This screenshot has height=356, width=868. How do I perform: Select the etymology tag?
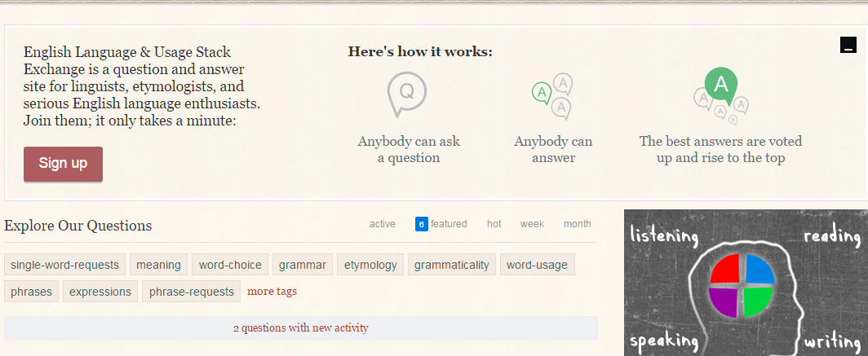point(370,265)
